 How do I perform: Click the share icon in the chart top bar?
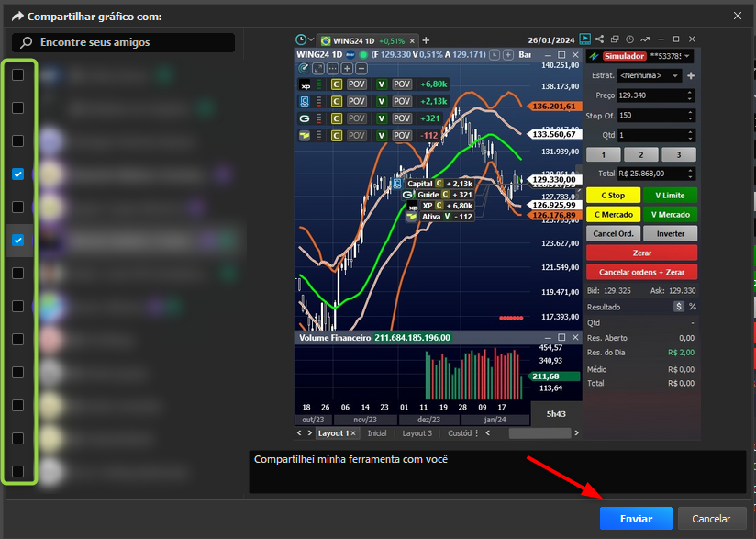pyautogui.click(x=599, y=39)
